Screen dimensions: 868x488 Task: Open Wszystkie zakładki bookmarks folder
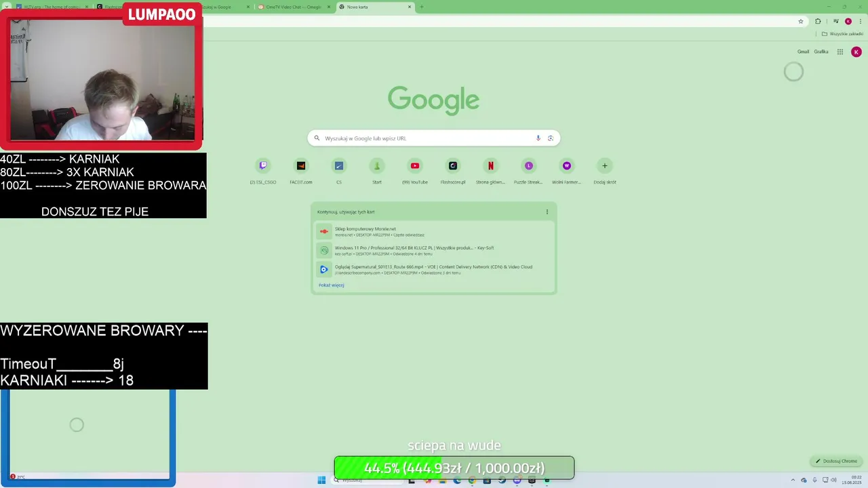(842, 34)
